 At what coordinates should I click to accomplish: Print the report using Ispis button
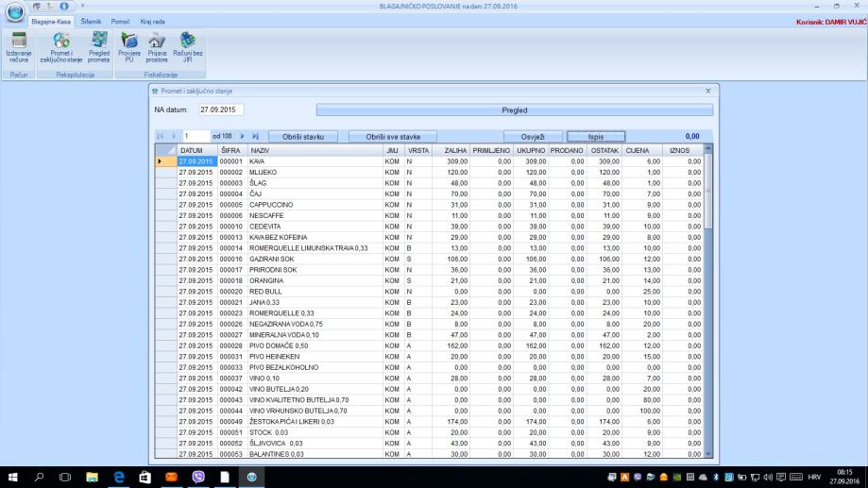(x=596, y=137)
